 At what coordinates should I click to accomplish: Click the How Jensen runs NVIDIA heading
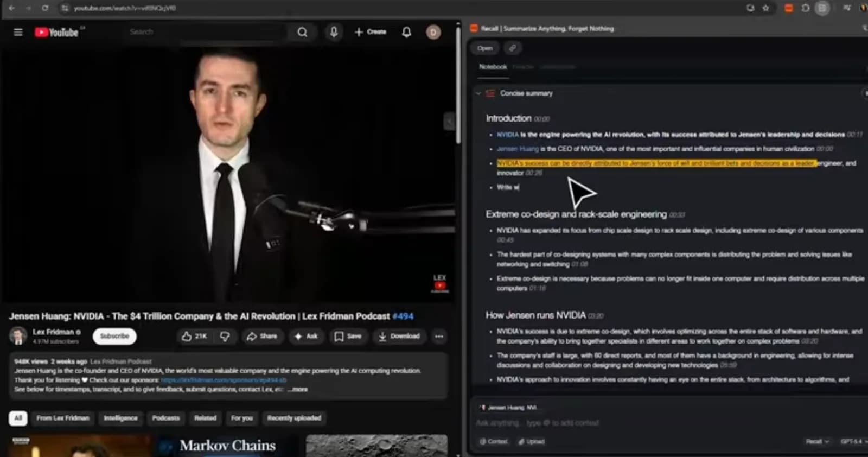[535, 315]
